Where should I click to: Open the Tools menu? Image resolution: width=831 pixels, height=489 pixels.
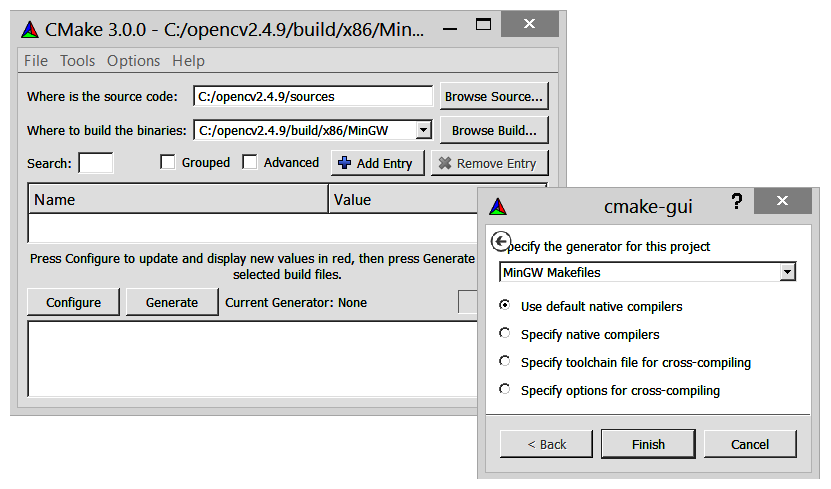77,61
